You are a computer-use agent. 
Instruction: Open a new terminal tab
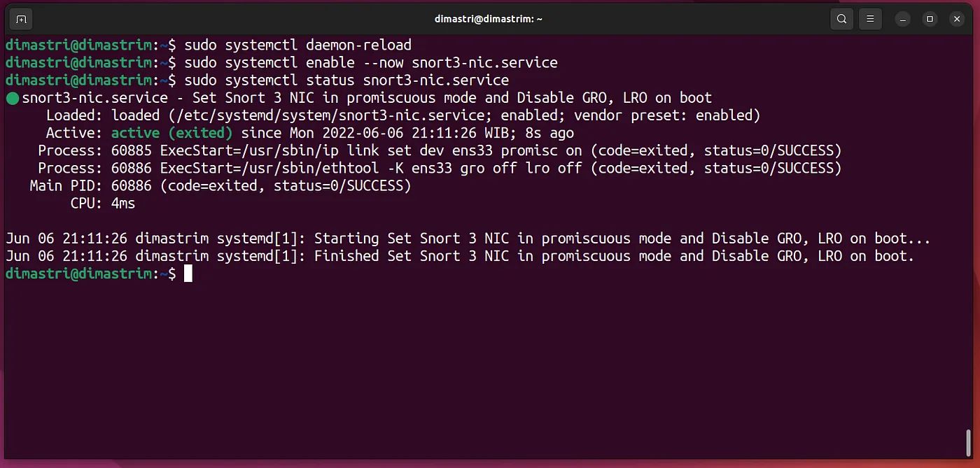point(21,19)
